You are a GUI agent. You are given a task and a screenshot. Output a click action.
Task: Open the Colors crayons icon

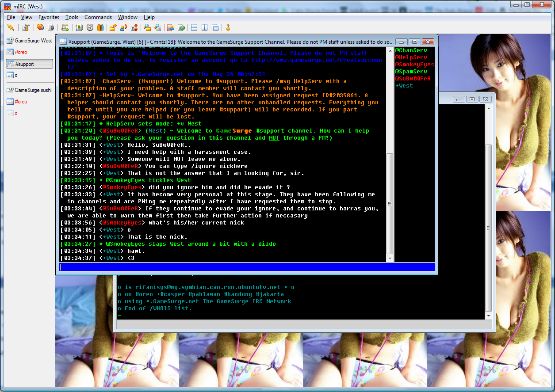coord(100,27)
